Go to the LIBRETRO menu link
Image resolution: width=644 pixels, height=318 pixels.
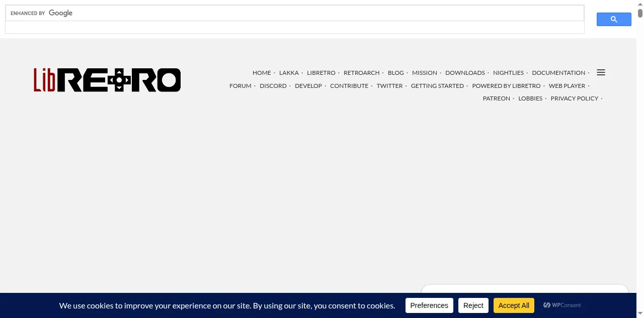(321, 73)
